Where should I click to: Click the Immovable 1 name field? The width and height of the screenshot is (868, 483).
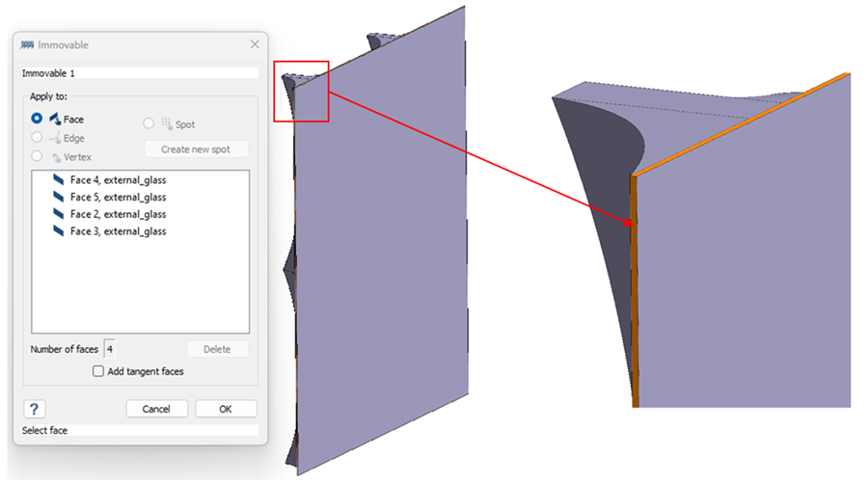140,73
